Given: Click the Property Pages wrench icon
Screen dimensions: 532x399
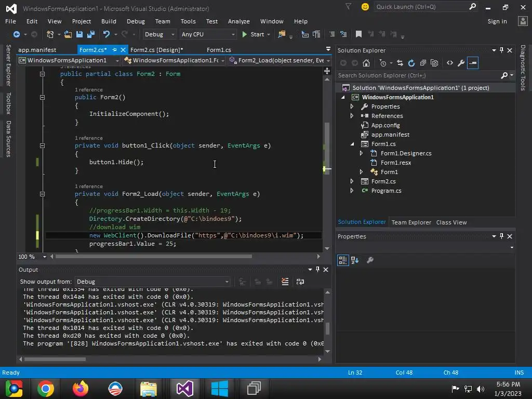Looking at the screenshot, I should coord(370,260).
